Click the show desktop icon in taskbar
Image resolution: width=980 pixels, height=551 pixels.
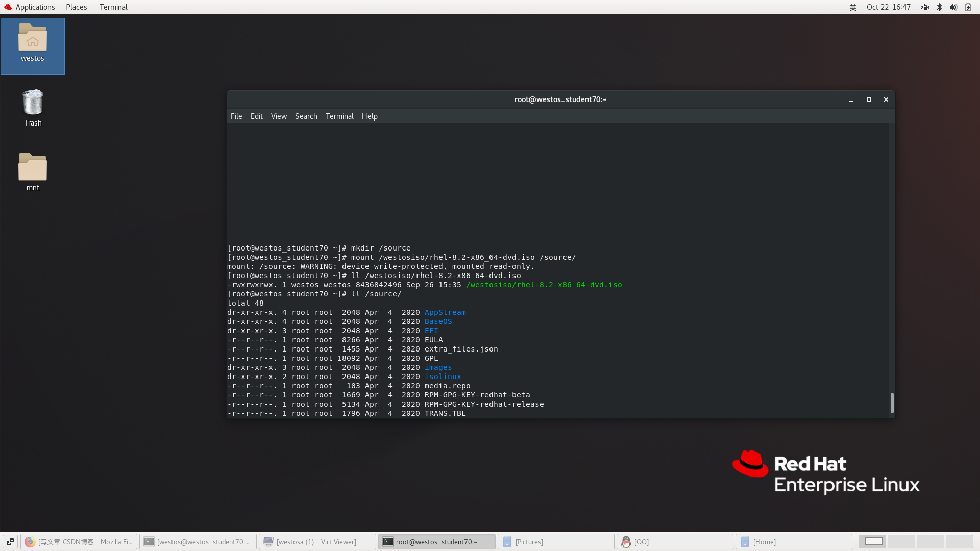click(10, 542)
